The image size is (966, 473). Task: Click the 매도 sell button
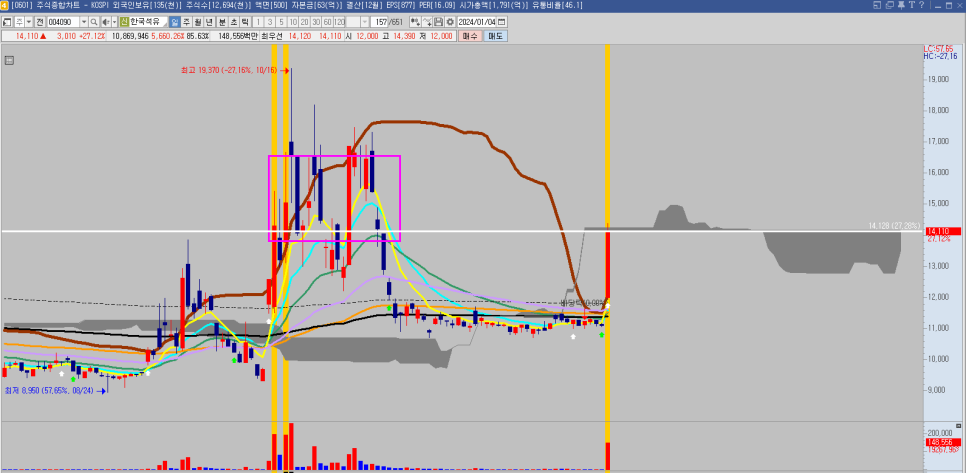(x=495, y=36)
